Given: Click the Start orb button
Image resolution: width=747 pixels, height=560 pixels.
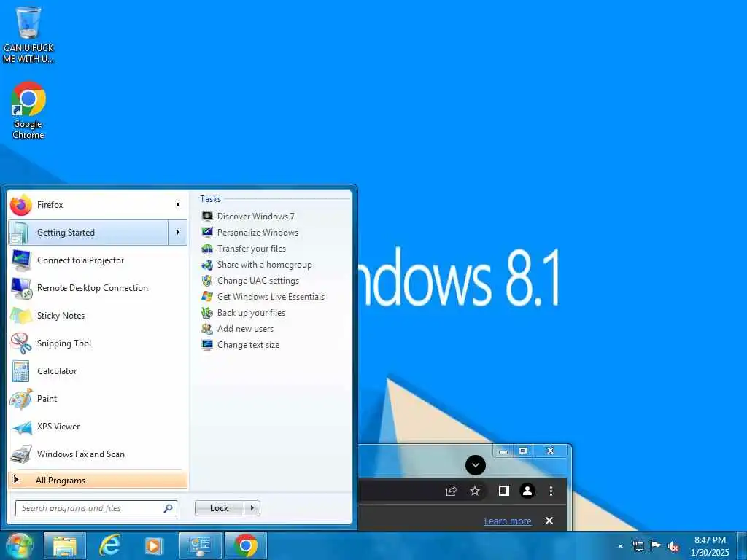Looking at the screenshot, I should 19,545.
